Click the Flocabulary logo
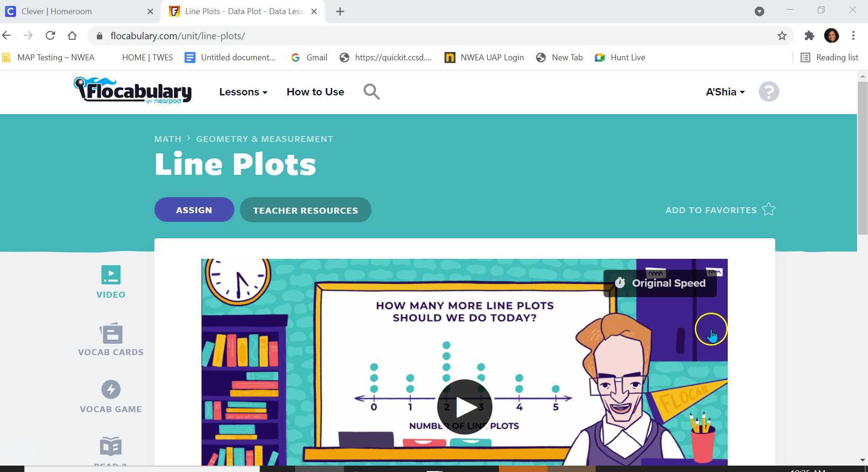 (132, 90)
